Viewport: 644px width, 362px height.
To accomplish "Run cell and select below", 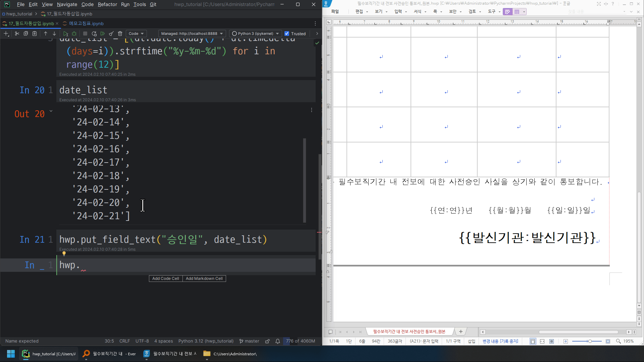I will [x=65, y=34].
